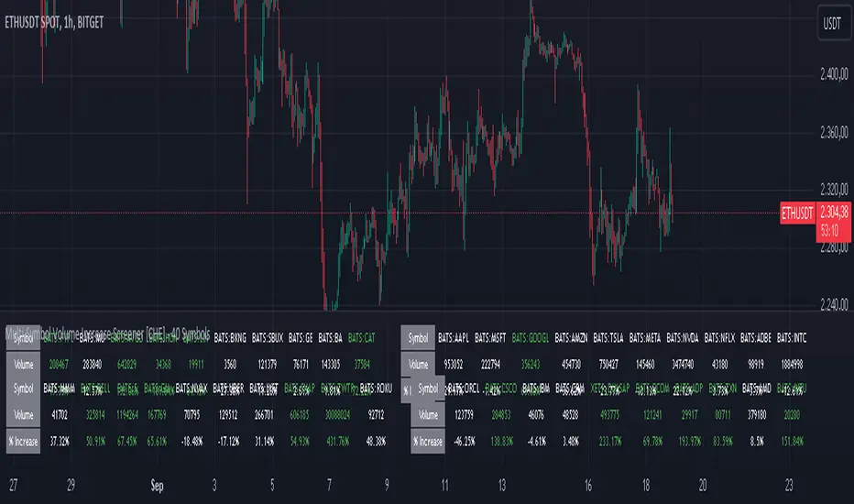The width and height of the screenshot is (854, 504).
Task: Select the BATS:ROKU symbol cell
Action: pos(378,388)
